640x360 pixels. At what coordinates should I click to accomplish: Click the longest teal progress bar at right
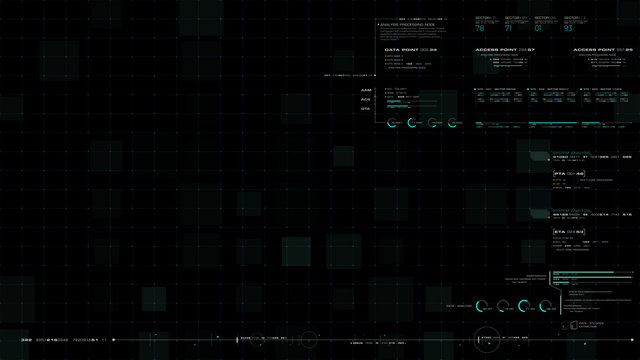point(593,277)
